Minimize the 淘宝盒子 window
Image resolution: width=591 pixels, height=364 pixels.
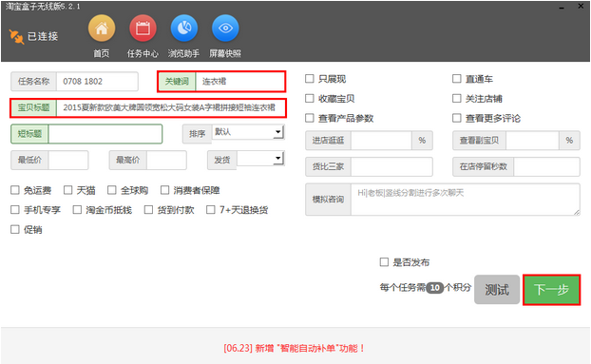tap(562, 8)
